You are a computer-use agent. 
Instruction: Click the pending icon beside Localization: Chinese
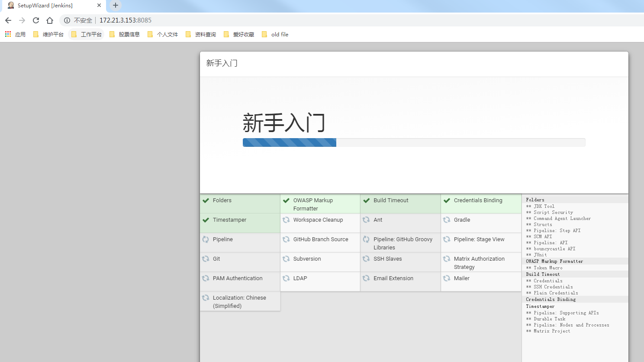(206, 298)
